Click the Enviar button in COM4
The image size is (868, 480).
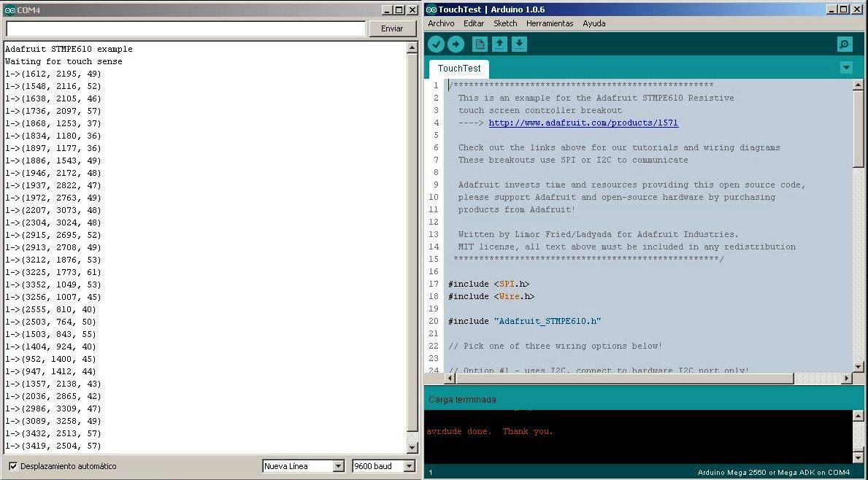[x=392, y=28]
